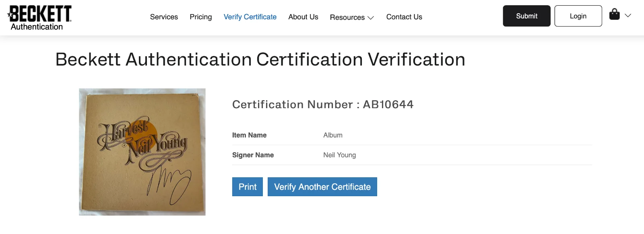Open the shopping bag cart icon
This screenshot has height=234, width=644.
tap(614, 14)
